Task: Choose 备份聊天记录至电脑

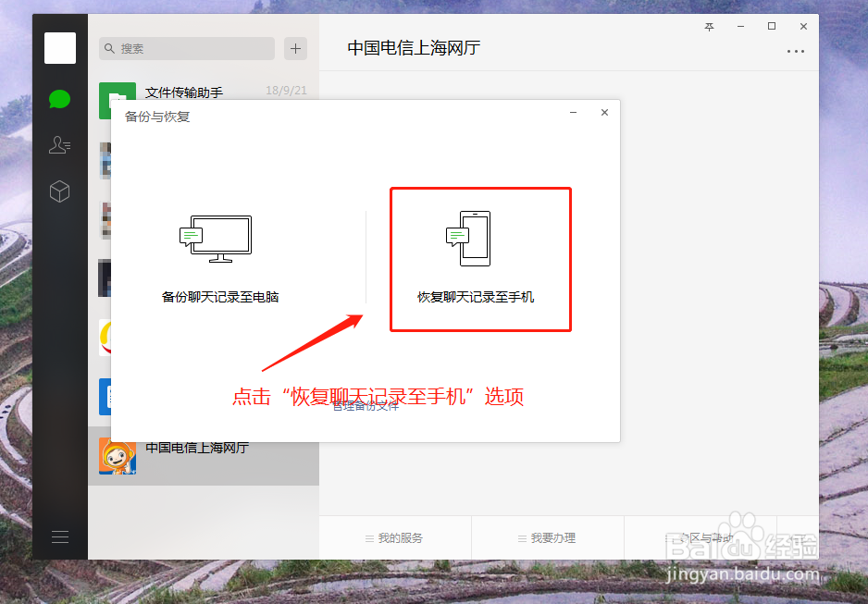Action: point(219,297)
